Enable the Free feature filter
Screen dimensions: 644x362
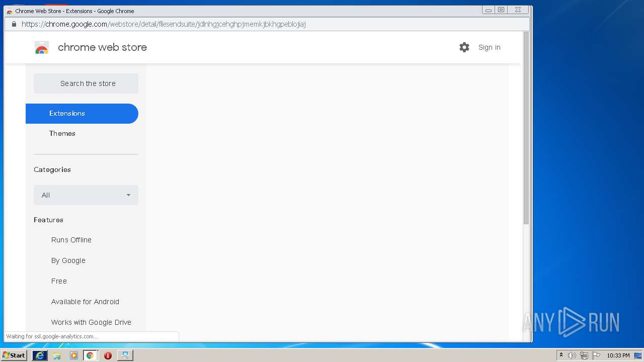point(59,281)
